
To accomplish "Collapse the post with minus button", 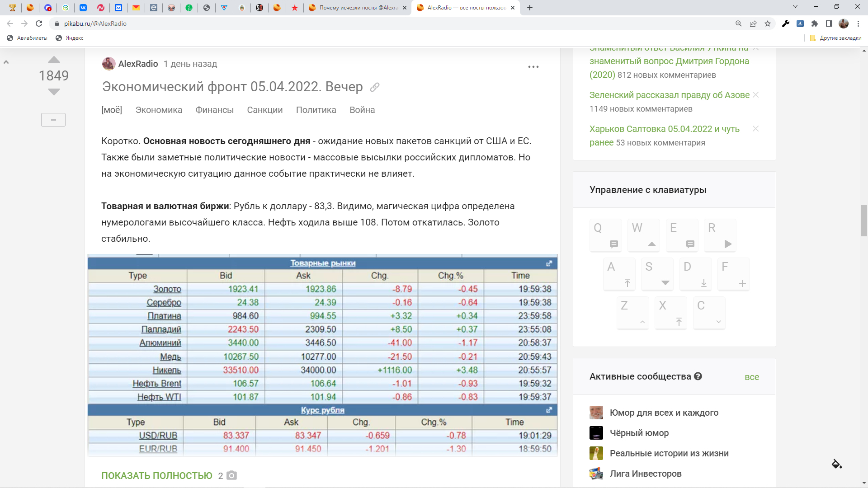I will [x=53, y=120].
